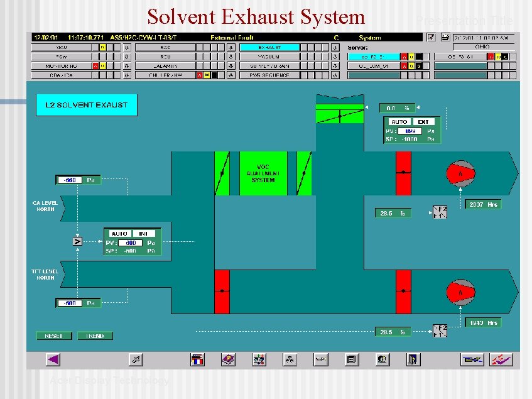Expand the arrow button next to EXHAUST
532x399 pixels.
335,48
